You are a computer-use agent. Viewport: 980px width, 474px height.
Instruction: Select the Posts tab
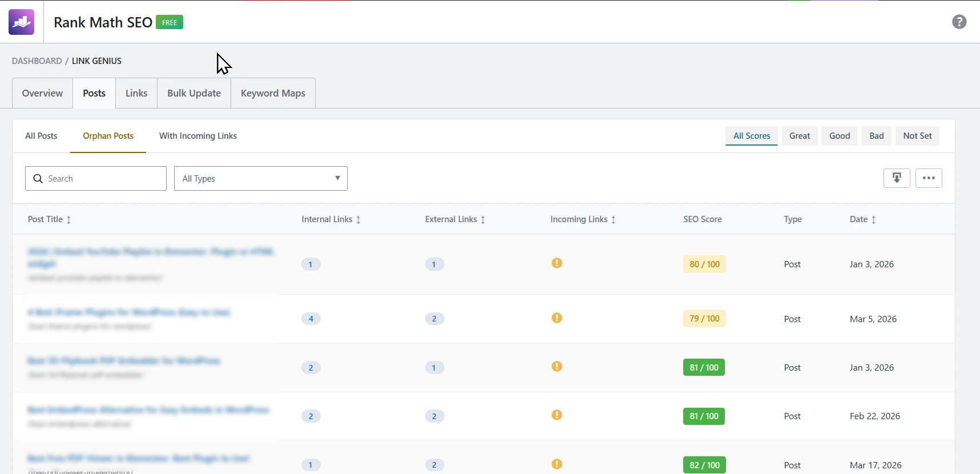click(x=94, y=93)
